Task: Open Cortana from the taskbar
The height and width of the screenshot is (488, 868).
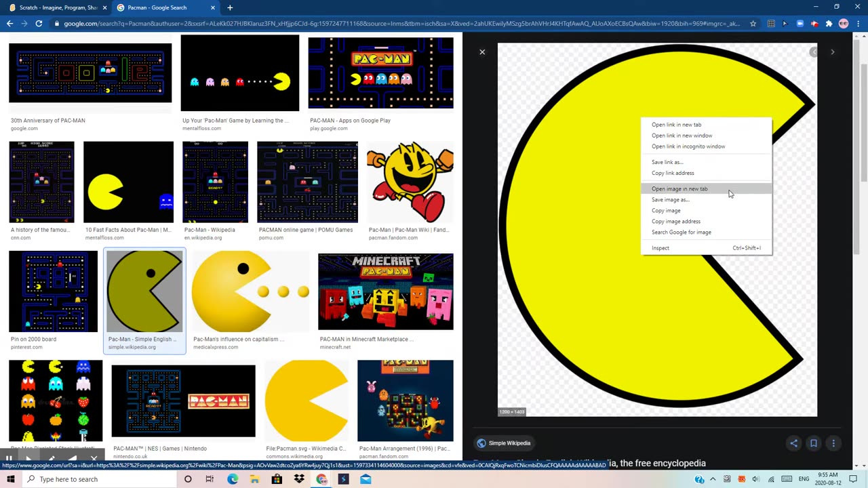Action: pos(188,479)
